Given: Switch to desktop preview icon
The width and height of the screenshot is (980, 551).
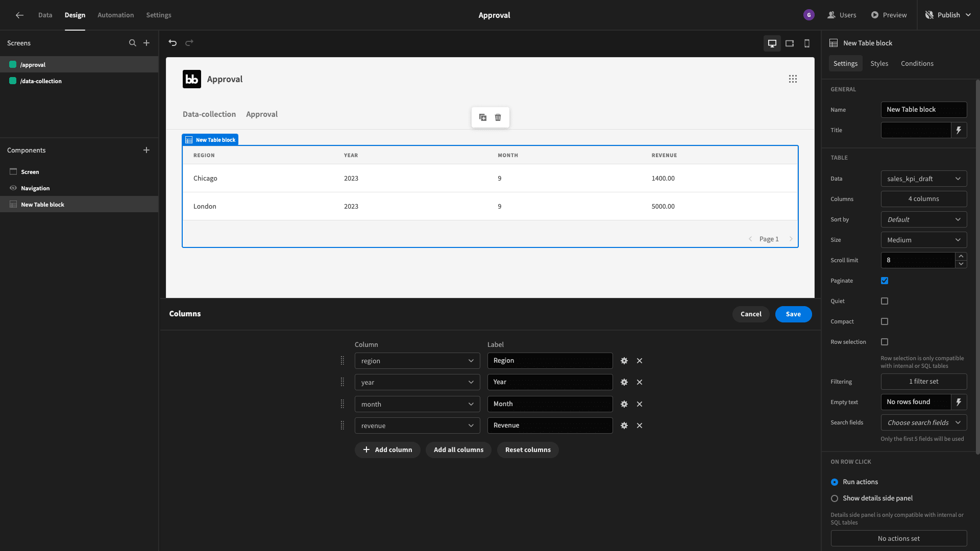Looking at the screenshot, I should coord(772,43).
